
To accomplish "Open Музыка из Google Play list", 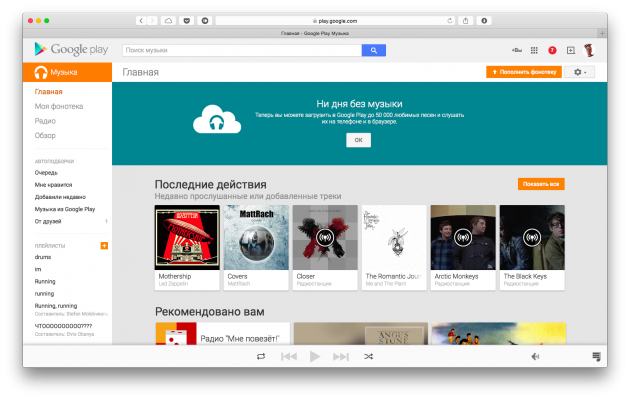I will point(65,209).
